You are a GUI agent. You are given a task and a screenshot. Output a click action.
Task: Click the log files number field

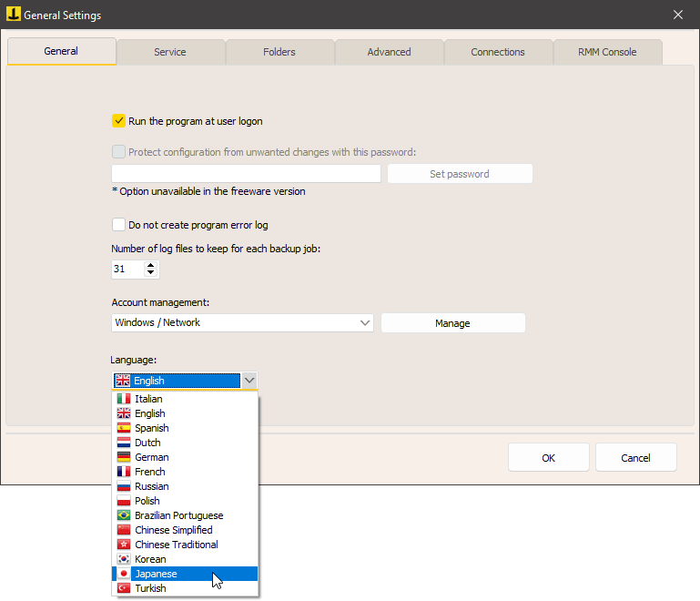128,269
